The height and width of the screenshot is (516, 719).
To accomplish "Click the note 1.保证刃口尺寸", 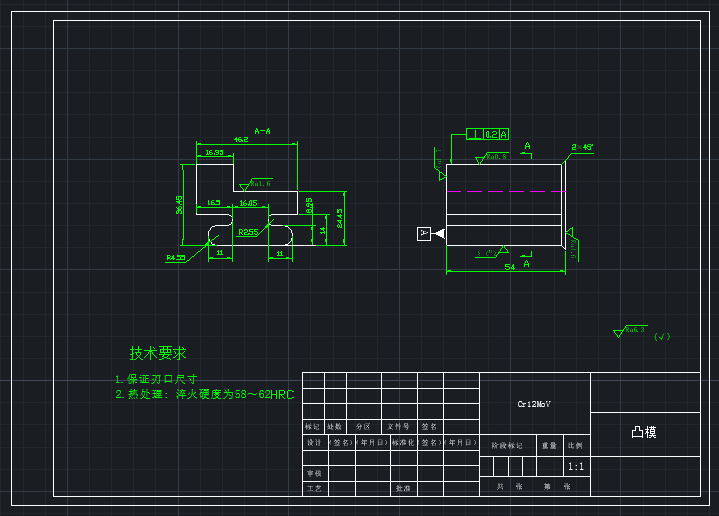I will pyautogui.click(x=156, y=379).
